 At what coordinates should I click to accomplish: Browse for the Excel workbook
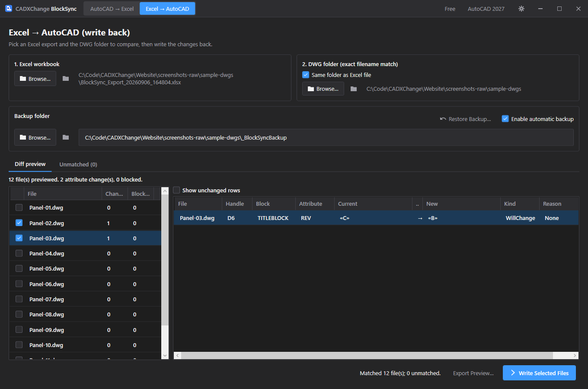(35, 79)
